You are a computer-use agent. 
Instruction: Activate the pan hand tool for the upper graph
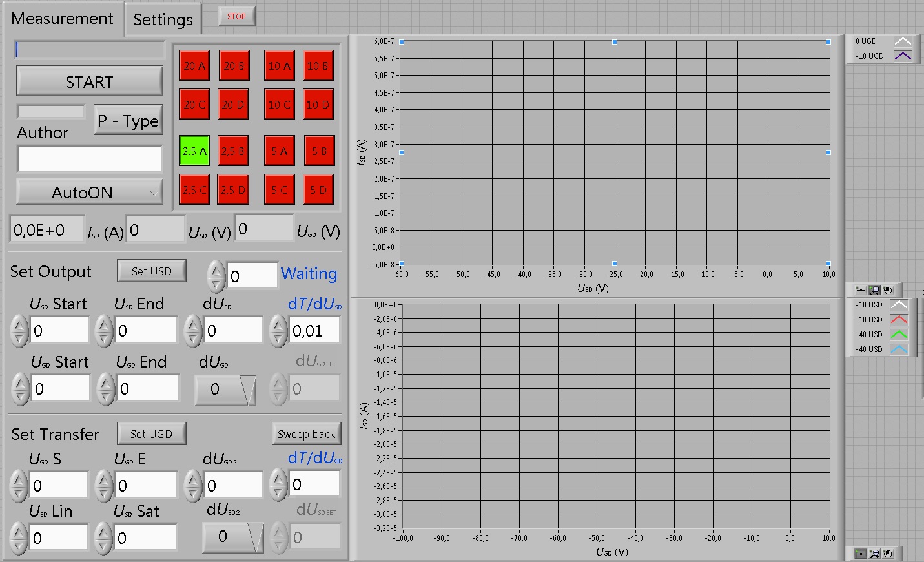tap(888, 290)
